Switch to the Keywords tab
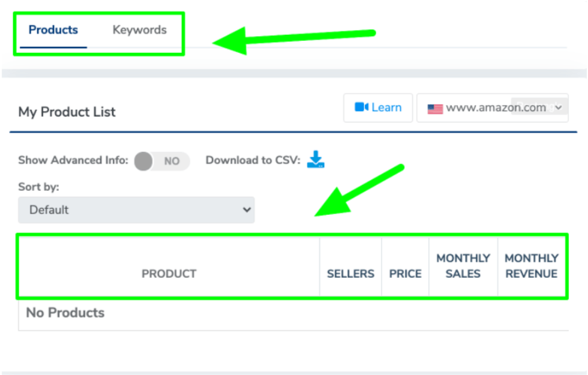Screen dimensions: 588x375 point(139,30)
